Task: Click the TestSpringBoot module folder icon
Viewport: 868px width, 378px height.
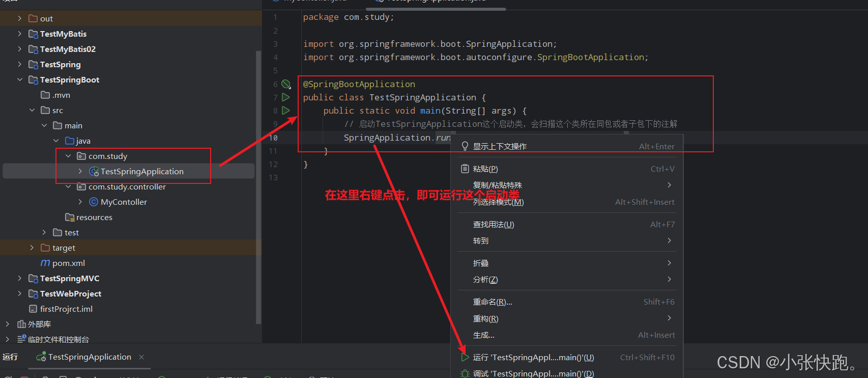Action: click(33, 80)
